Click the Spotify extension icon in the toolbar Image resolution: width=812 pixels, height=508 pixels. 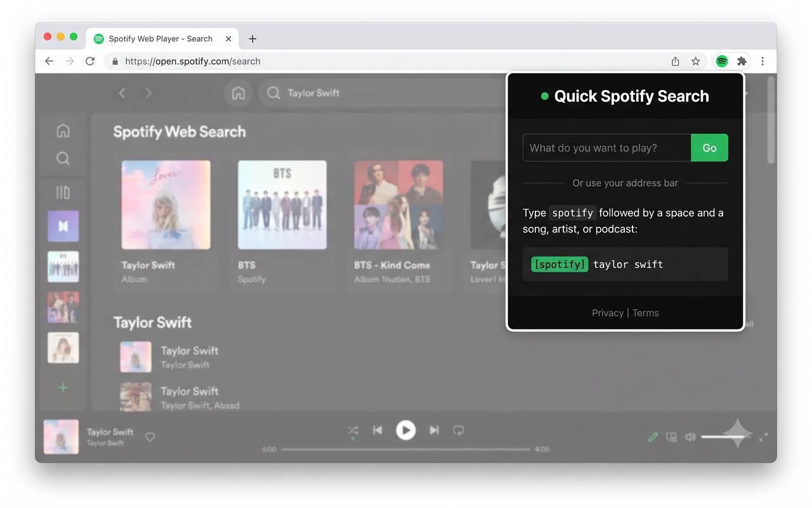coord(722,62)
